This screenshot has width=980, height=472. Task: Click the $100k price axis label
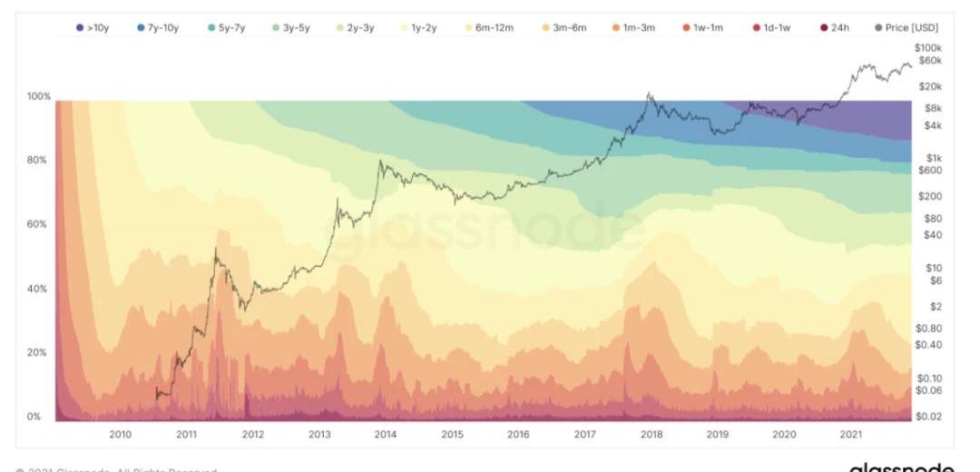point(928,47)
